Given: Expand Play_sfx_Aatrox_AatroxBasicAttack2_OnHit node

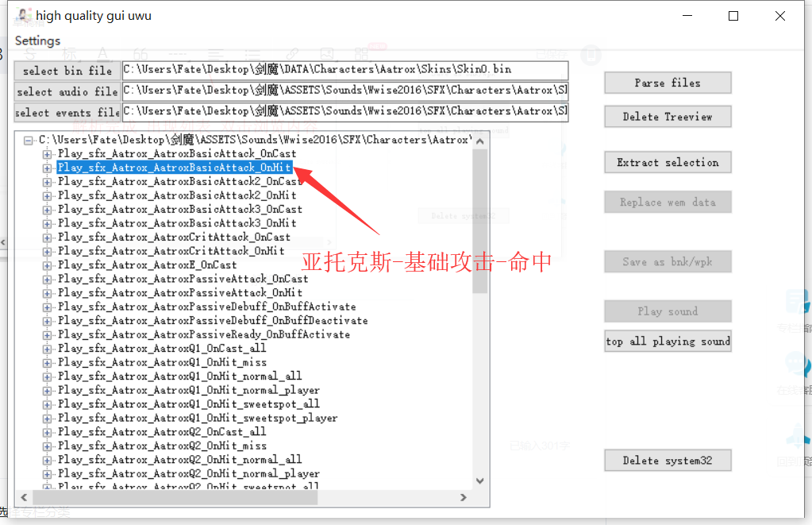Looking at the screenshot, I should pyautogui.click(x=47, y=196).
